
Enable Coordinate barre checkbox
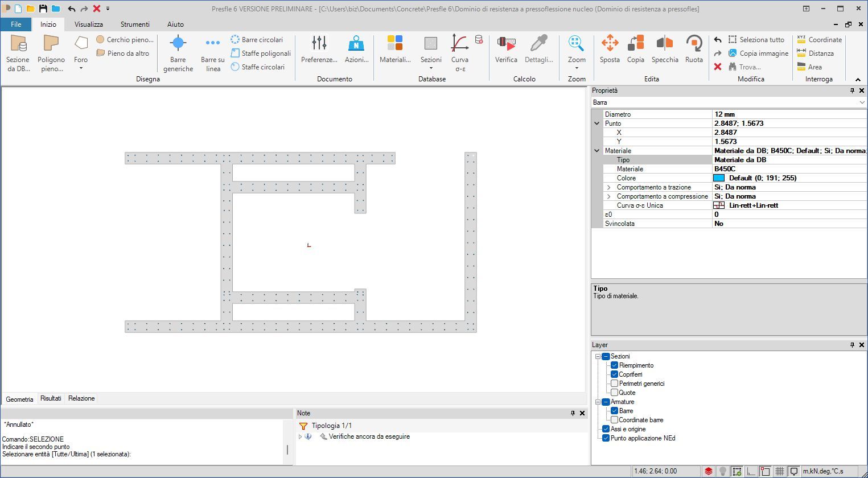614,420
